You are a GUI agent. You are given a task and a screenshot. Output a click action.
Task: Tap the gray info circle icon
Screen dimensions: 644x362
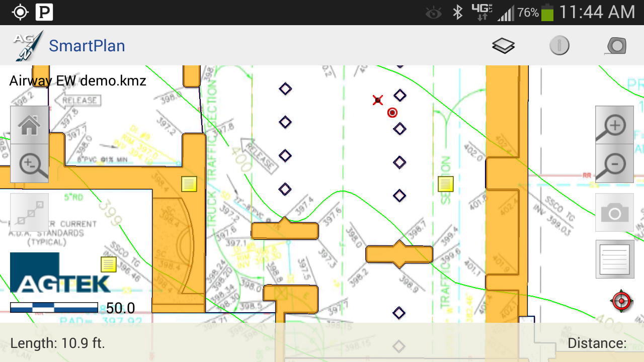pos(559,46)
